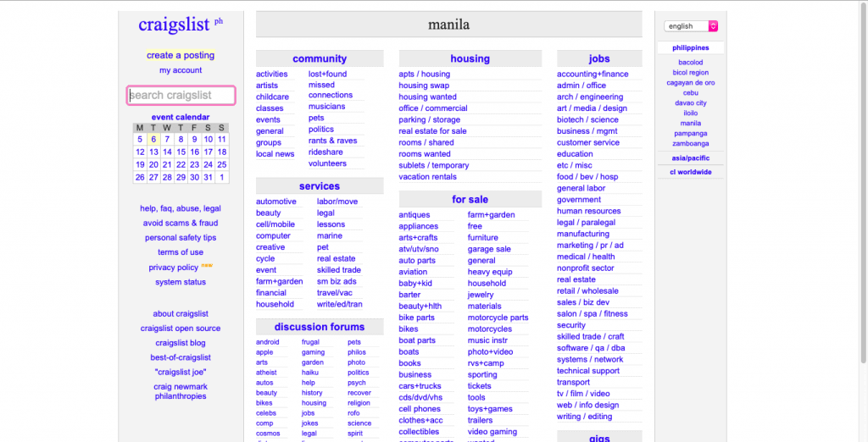Image resolution: width=868 pixels, height=442 pixels.
Task: Open the services section header
Action: pyautogui.click(x=320, y=186)
